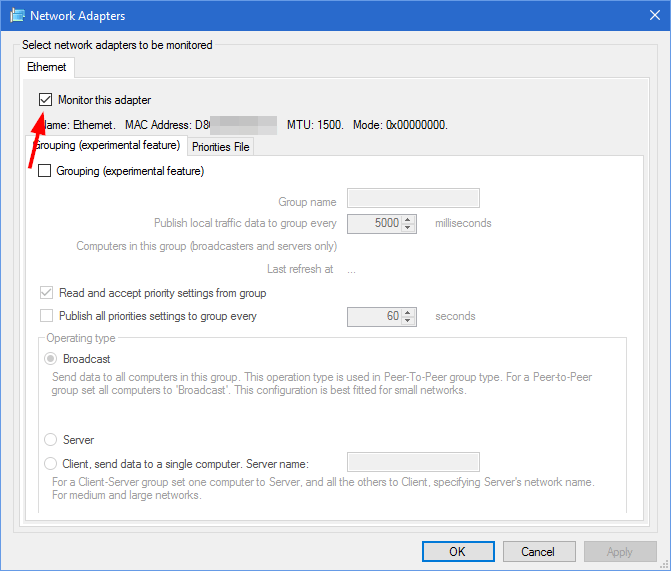Choose Client, send data to single computer

click(50, 463)
